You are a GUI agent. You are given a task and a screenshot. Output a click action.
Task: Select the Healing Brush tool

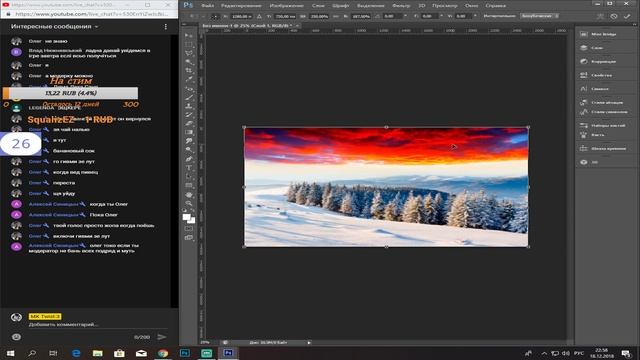coord(189,89)
